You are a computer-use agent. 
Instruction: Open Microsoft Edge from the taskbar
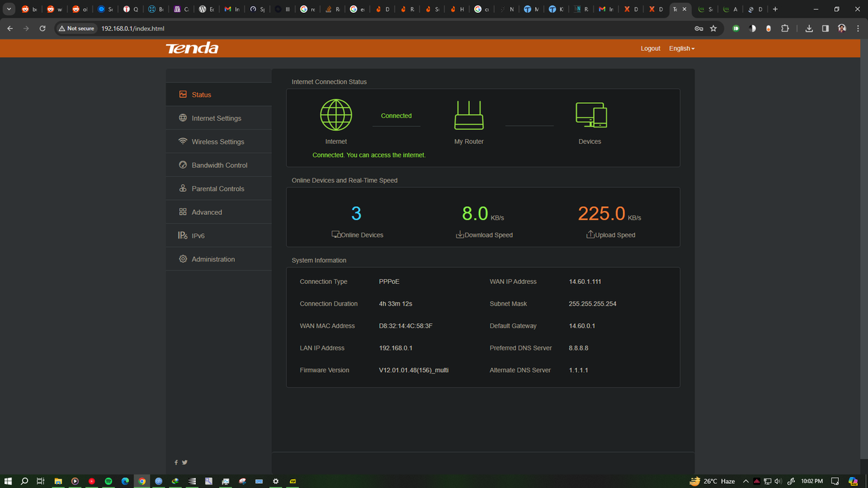point(125,481)
